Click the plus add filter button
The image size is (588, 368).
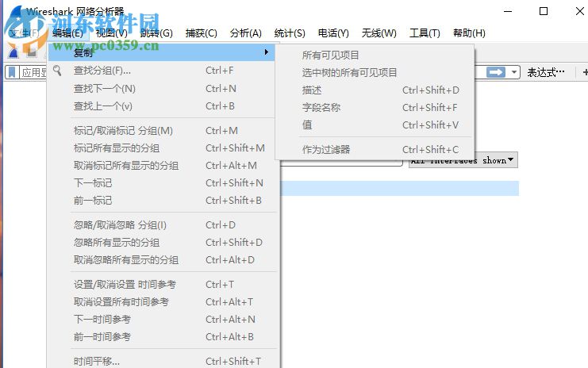pyautogui.click(x=585, y=72)
